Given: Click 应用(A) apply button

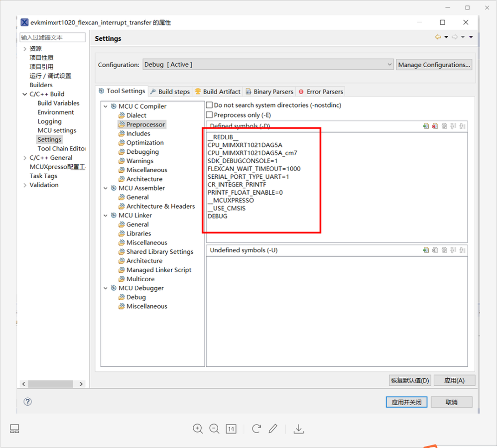Looking at the screenshot, I should [x=454, y=380].
